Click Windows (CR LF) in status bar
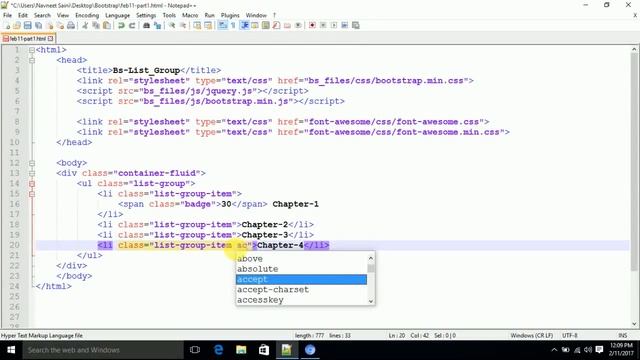The image size is (640, 360). (x=531, y=336)
